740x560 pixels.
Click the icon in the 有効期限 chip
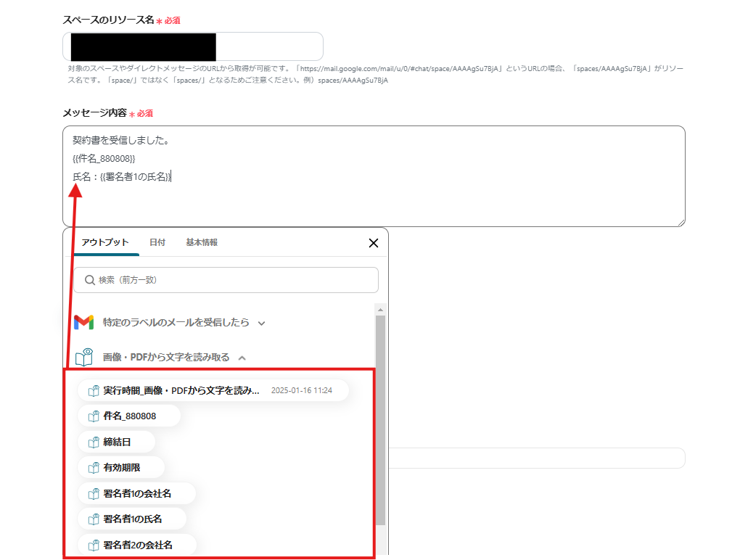coord(94,468)
